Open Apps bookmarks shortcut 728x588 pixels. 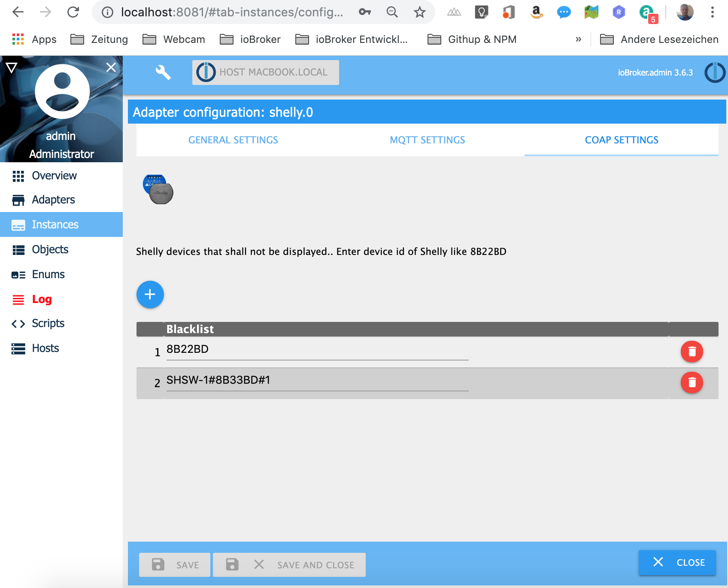34,39
